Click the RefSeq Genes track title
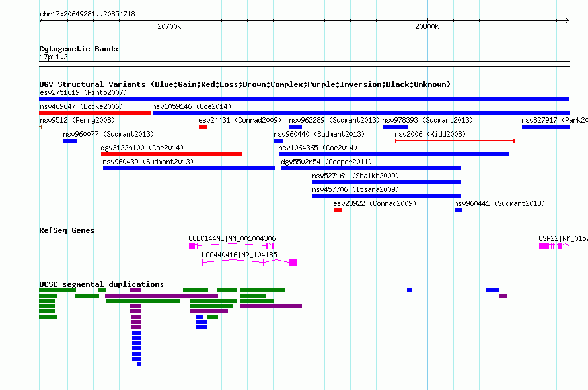This screenshot has height=390, width=588. [x=67, y=230]
